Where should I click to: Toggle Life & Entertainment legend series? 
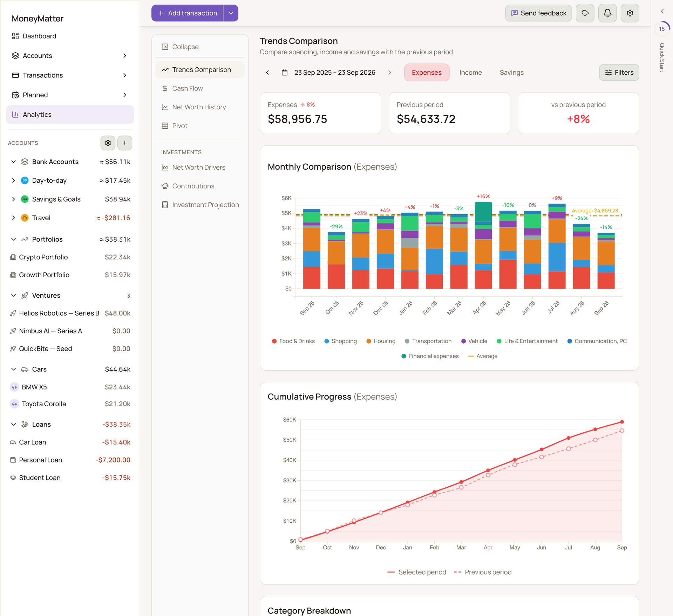coord(527,341)
